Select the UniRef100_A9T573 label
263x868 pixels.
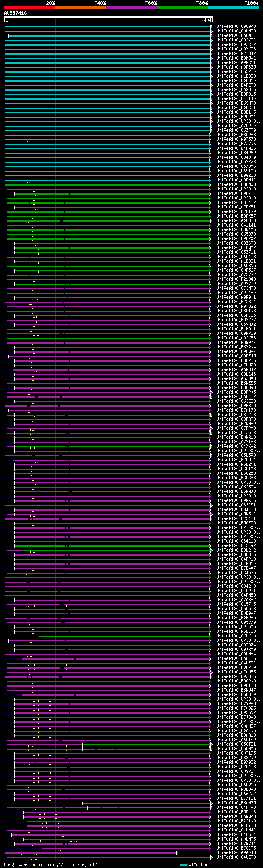[236, 140]
